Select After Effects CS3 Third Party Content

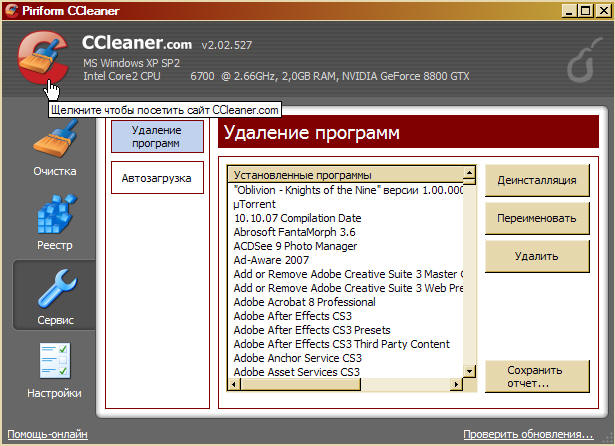(x=346, y=344)
